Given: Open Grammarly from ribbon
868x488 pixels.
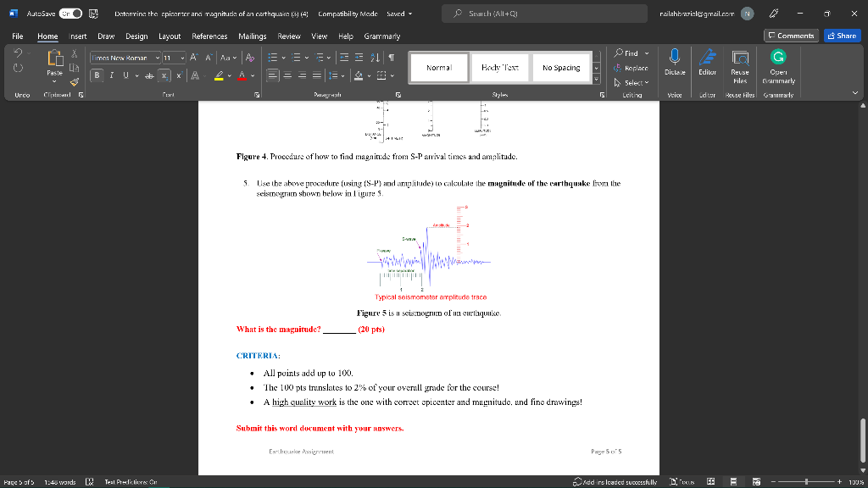Looking at the screenshot, I should click(778, 66).
